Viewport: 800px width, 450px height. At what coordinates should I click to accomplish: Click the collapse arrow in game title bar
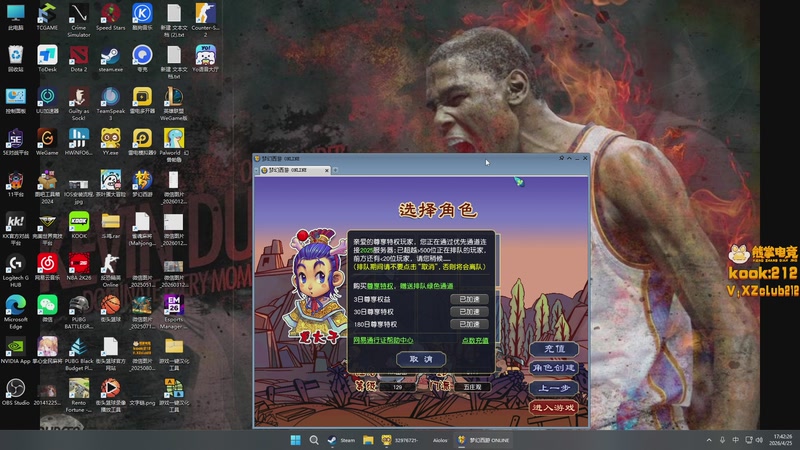(569, 158)
